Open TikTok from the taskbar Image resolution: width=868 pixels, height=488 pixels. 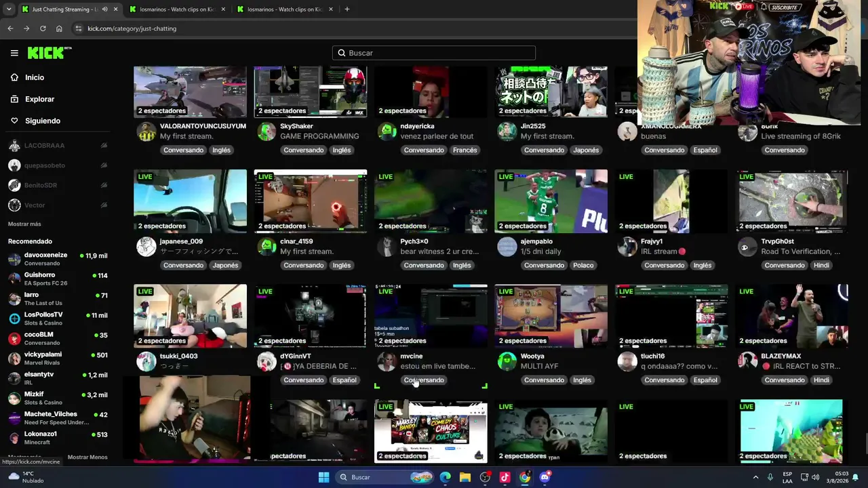[505, 477]
